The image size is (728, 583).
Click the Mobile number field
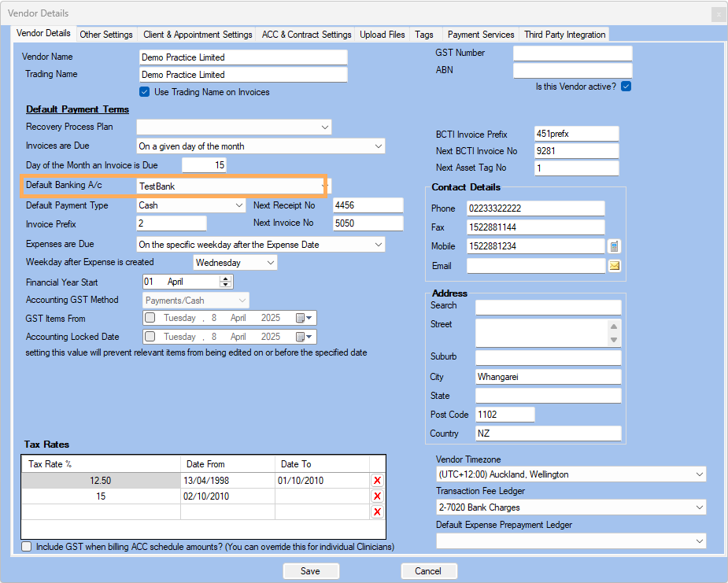[x=536, y=246]
